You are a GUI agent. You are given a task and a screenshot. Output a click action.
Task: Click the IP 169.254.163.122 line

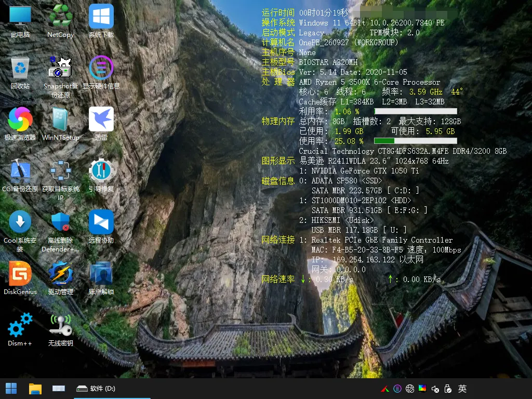pyautogui.click(x=367, y=260)
